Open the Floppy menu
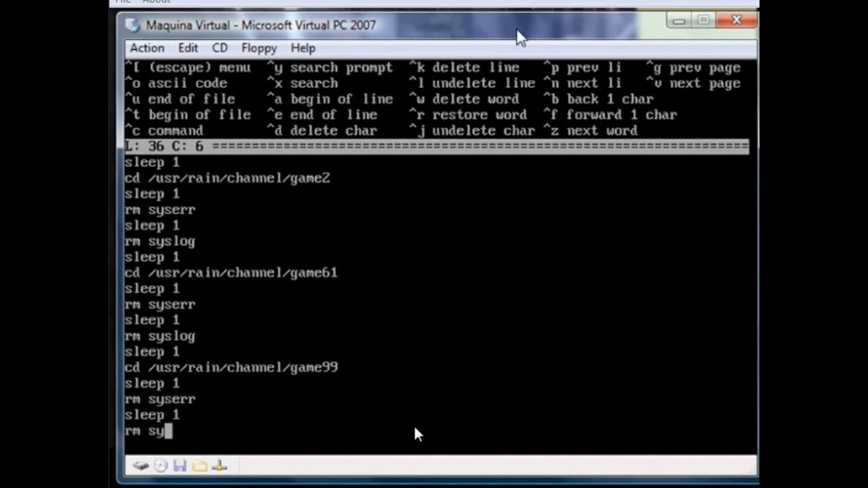The height and width of the screenshot is (488, 868). click(259, 48)
